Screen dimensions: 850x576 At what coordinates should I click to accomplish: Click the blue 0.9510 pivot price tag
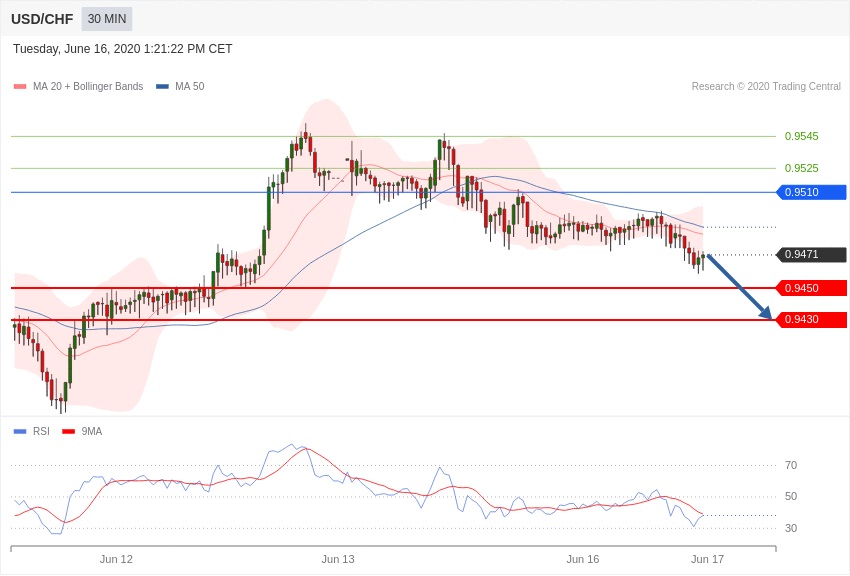click(x=811, y=192)
